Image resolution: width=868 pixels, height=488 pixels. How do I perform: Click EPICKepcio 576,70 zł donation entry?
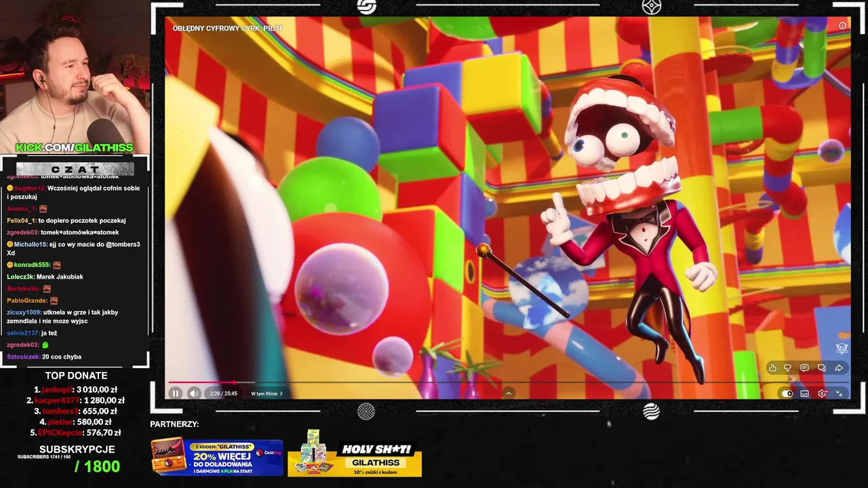pyautogui.click(x=76, y=432)
